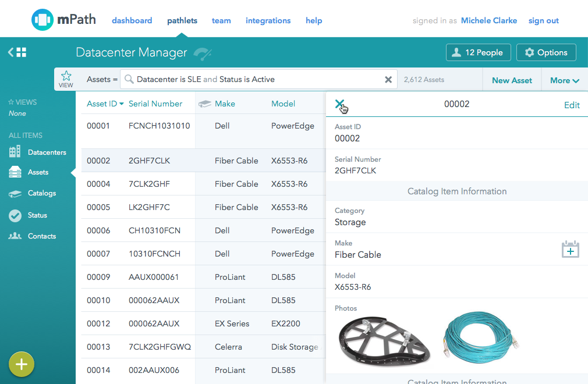Viewport: 588px width, 384px height.
Task: Close the 00002 asset detail panel
Action: pyautogui.click(x=339, y=104)
